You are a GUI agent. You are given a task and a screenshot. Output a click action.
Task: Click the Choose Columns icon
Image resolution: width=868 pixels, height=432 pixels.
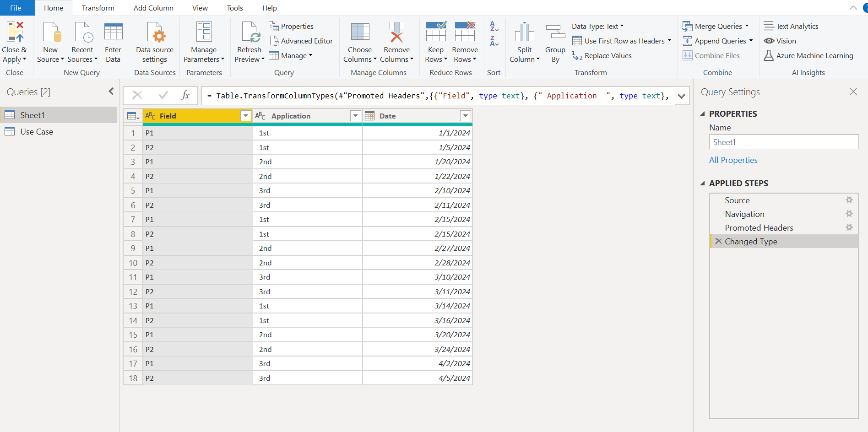(360, 32)
